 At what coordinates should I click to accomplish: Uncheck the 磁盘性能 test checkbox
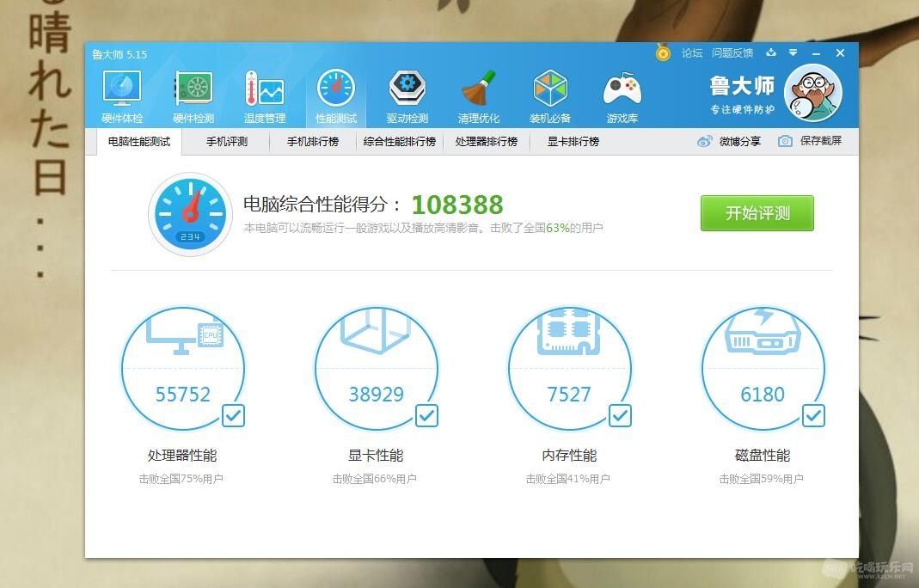(x=813, y=416)
